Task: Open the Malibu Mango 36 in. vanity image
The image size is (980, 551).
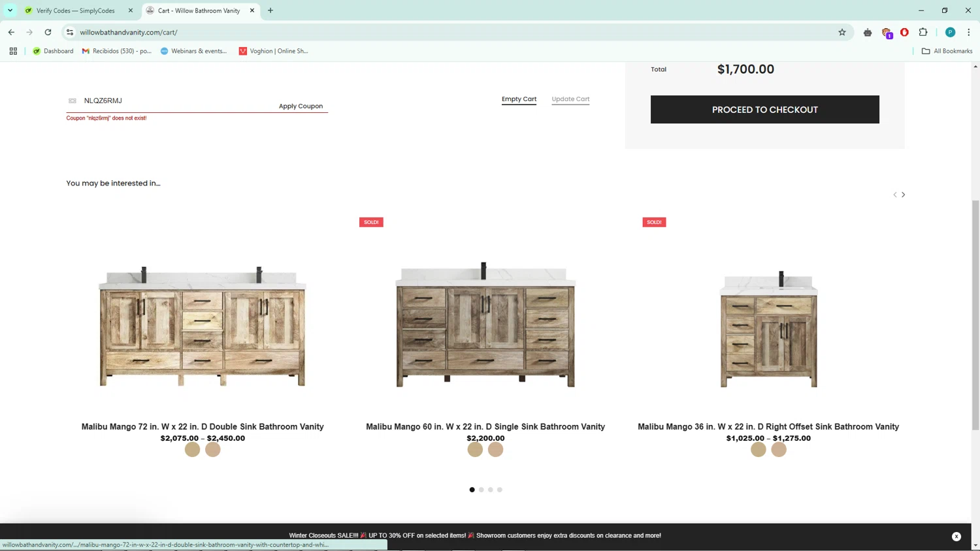Action: tap(768, 328)
